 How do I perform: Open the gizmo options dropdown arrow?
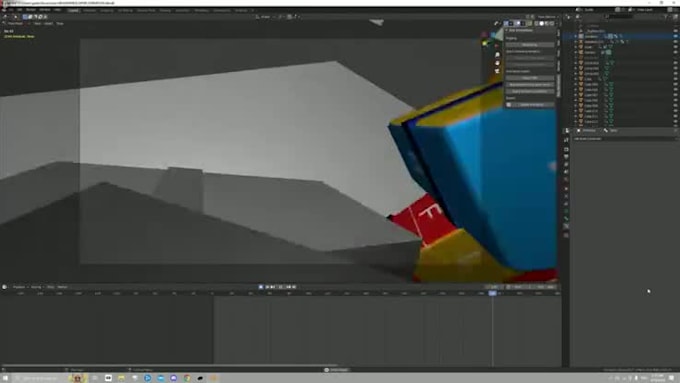[511, 23]
